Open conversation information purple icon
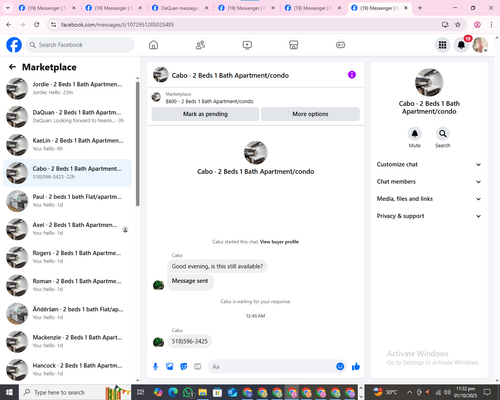500x400 pixels. (x=352, y=75)
